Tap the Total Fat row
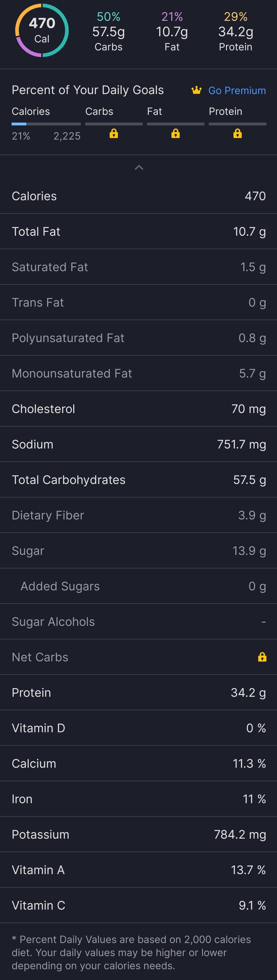 (138, 231)
